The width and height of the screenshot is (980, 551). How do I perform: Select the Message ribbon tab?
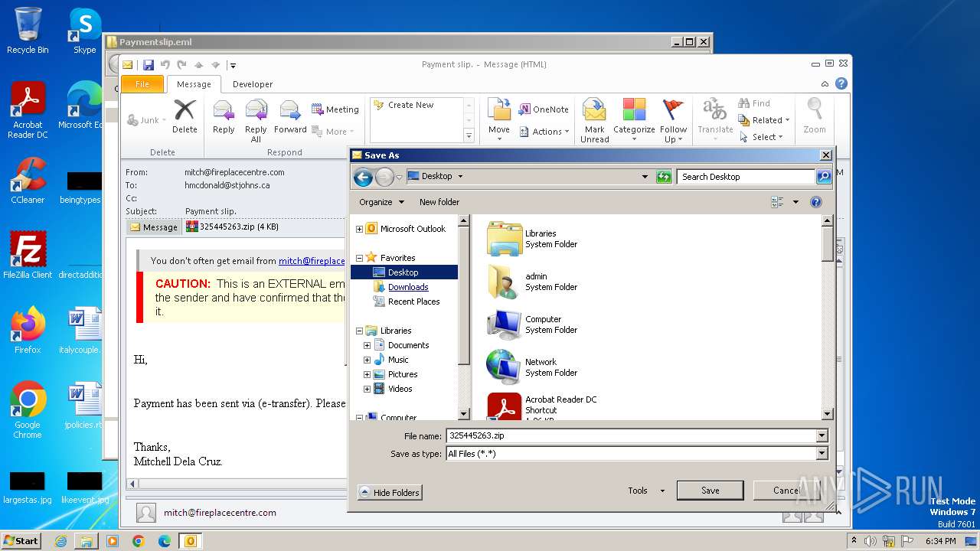[x=194, y=84]
